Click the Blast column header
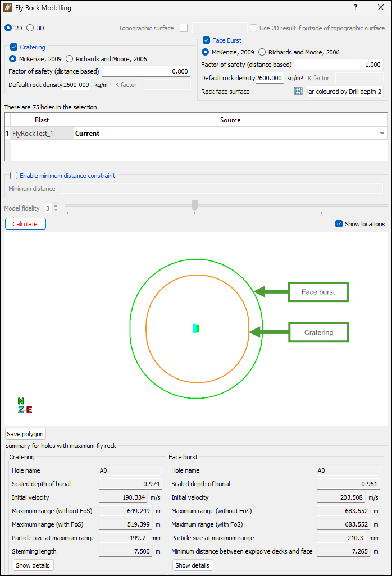This screenshot has height=576, width=392. pos(42,120)
